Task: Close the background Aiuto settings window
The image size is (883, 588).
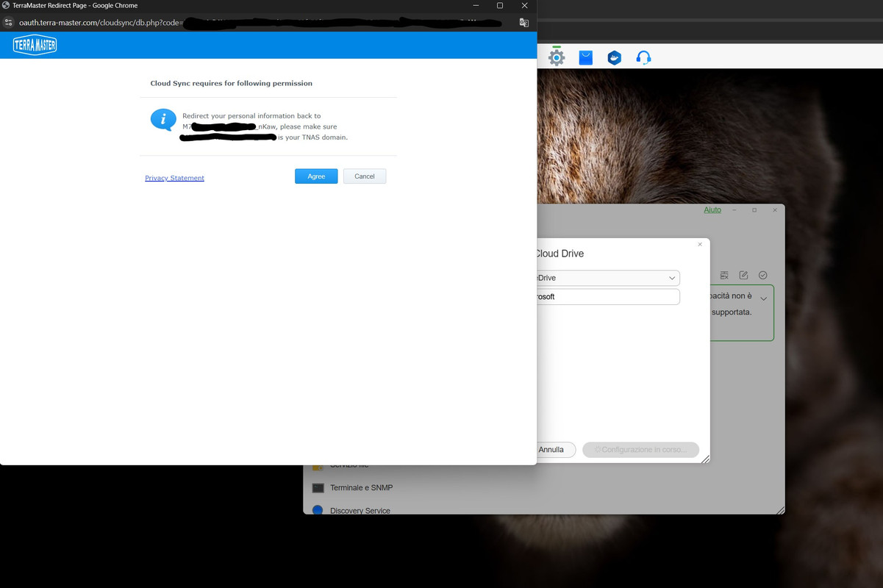Action: point(774,210)
